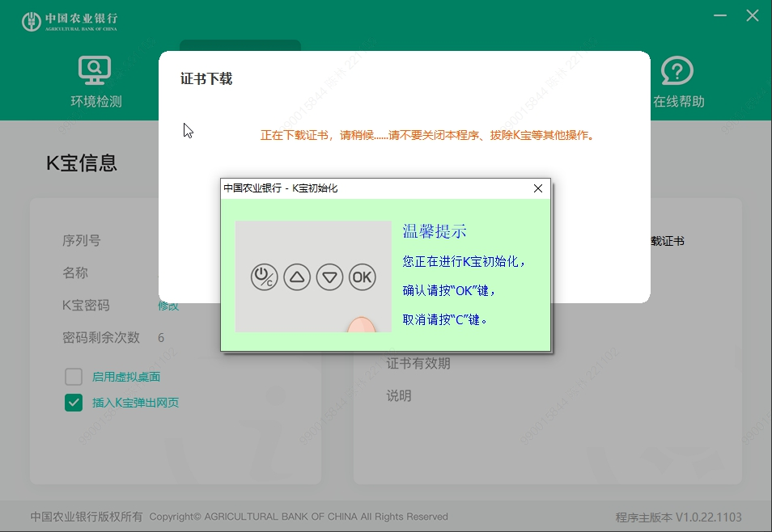
Task: Click the K宝密码 label
Action: click(86, 305)
